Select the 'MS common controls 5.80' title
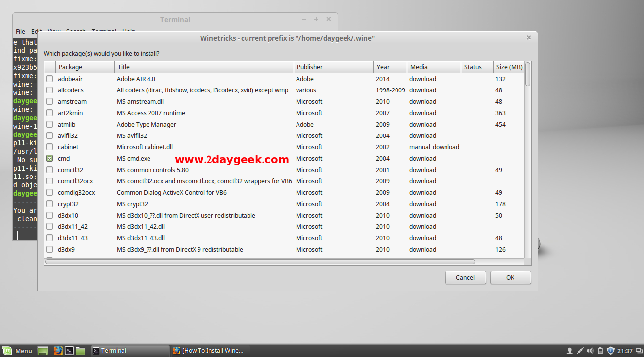This screenshot has height=357, width=644. pos(152,170)
